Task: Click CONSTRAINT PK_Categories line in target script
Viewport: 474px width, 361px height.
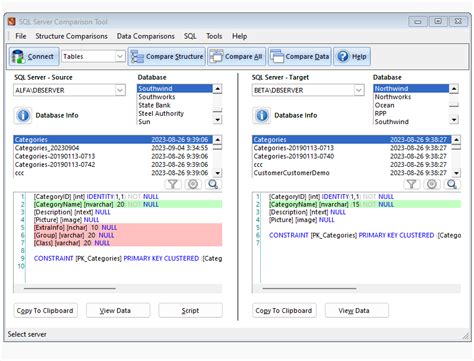Action: pyautogui.click(x=365, y=235)
